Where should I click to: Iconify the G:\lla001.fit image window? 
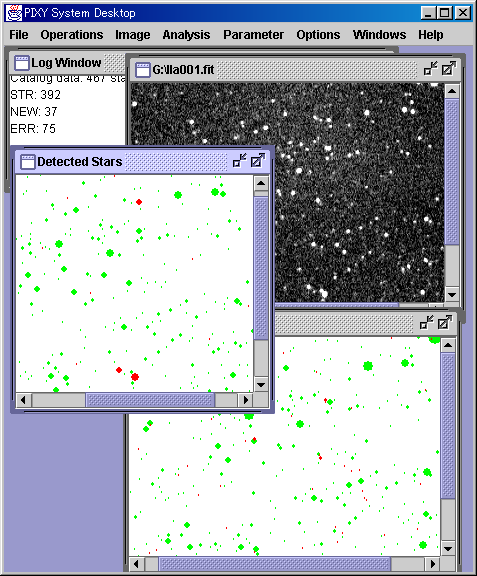pos(430,69)
